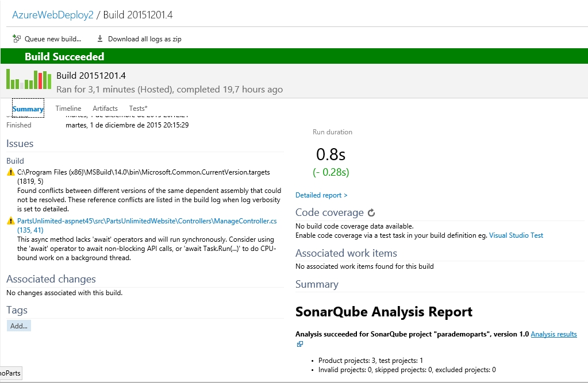The width and height of the screenshot is (588, 383).
Task: Open the ManageController.cs issue link
Action: pos(147,225)
